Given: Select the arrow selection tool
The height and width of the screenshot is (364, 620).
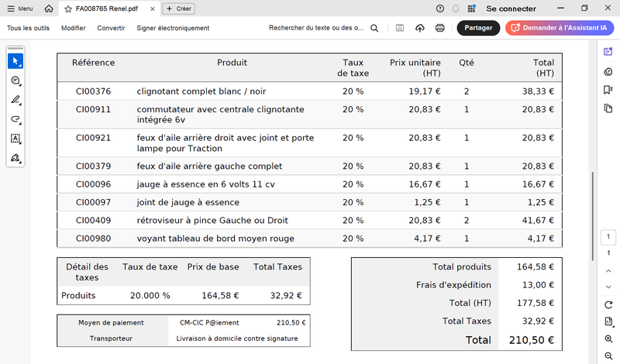Looking at the screenshot, I should click(x=15, y=60).
